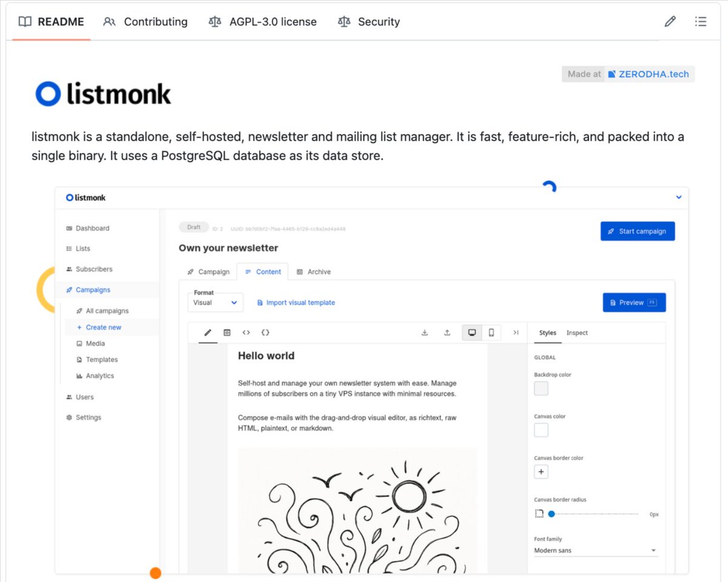Click the dashed-corner radius icon
Viewport: 728px width, 582px height.
pyautogui.click(x=539, y=514)
